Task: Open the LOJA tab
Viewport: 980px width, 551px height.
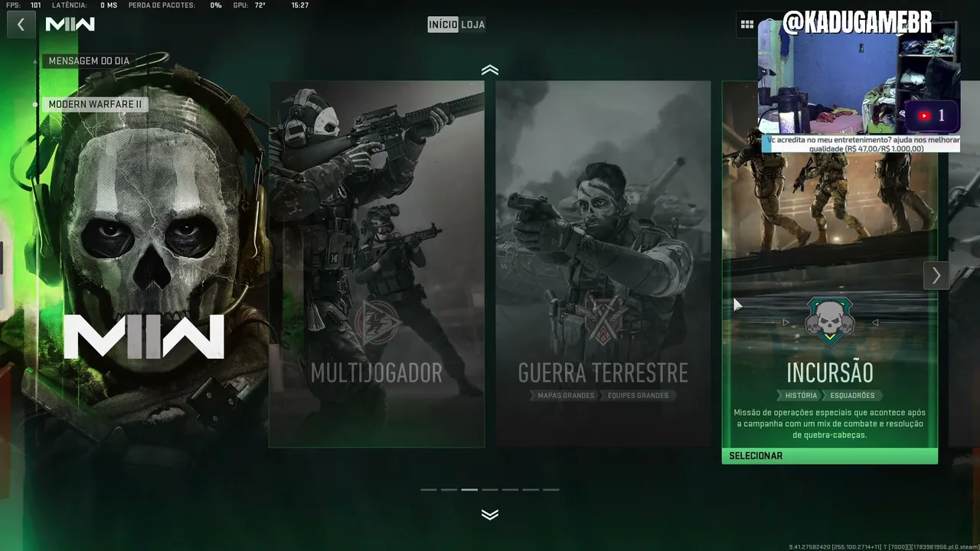Action: tap(473, 24)
